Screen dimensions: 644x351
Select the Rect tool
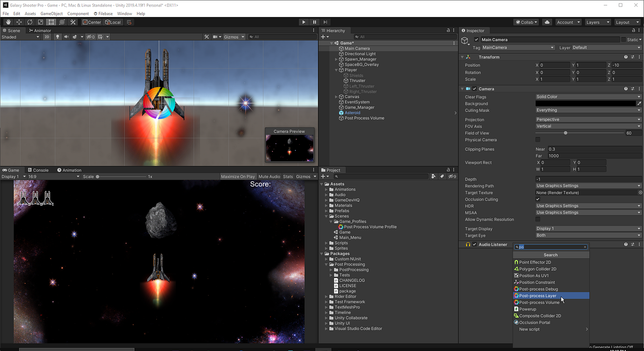[51, 22]
